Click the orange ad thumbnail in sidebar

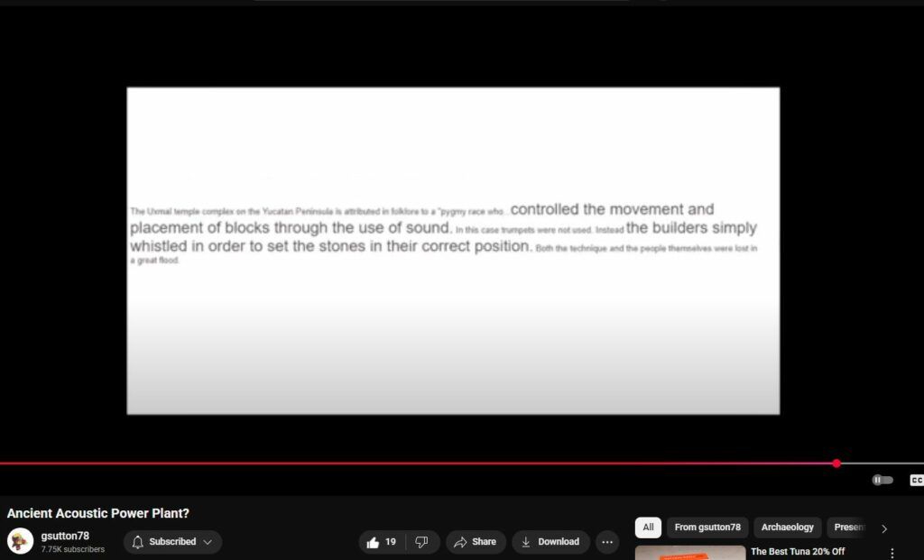point(690,553)
